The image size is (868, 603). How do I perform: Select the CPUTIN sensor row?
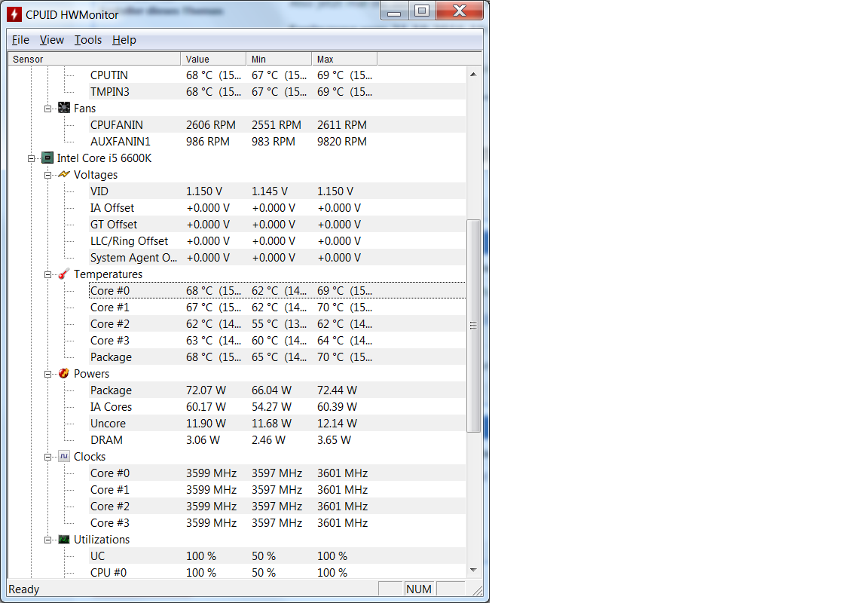point(277,75)
